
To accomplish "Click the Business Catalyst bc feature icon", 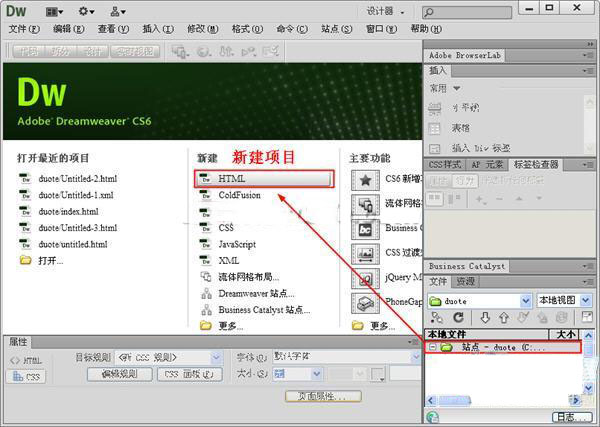I will coord(365,229).
